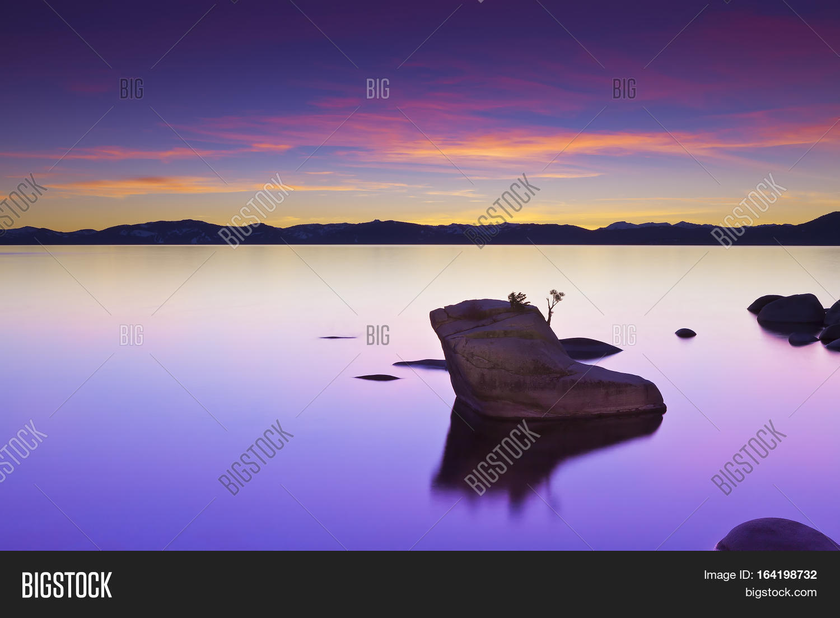This screenshot has height=618, width=840.
Task: Click the diagonal BIGSTOCK watermark on the boulder reflection
Action: tap(502, 457)
